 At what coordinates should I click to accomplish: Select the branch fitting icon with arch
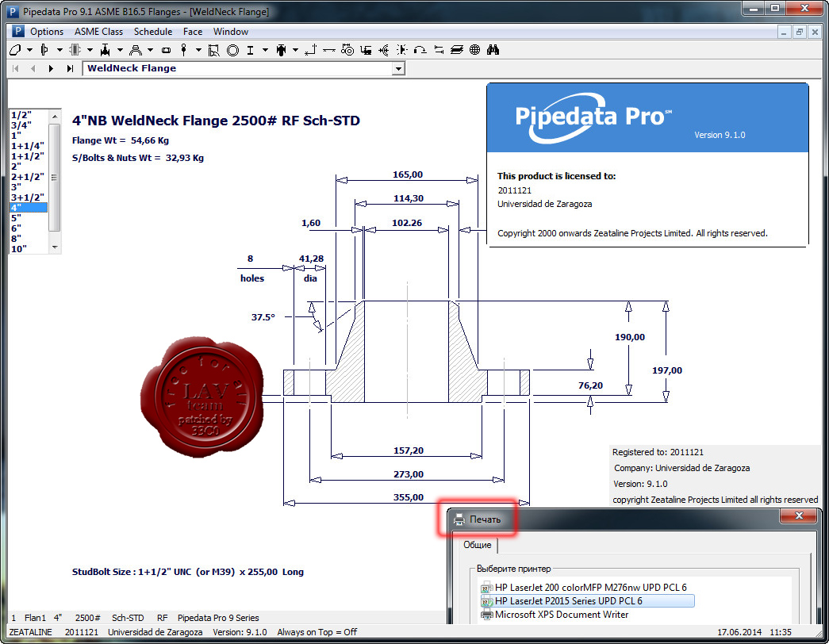coord(136,50)
